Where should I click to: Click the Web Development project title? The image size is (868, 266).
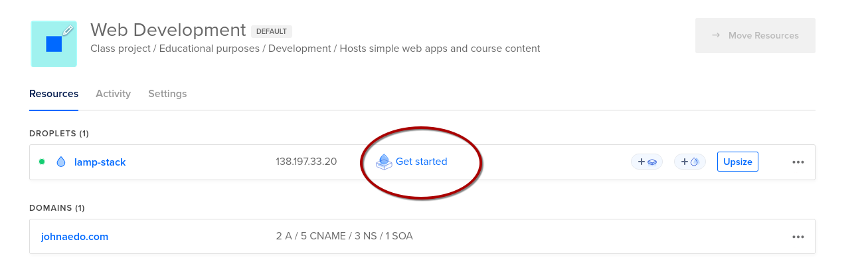point(168,30)
